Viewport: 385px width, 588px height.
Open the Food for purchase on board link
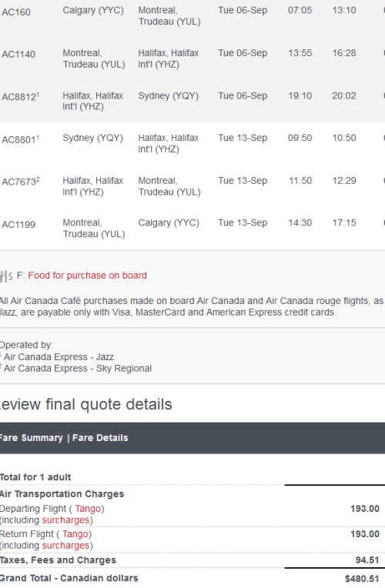87,276
